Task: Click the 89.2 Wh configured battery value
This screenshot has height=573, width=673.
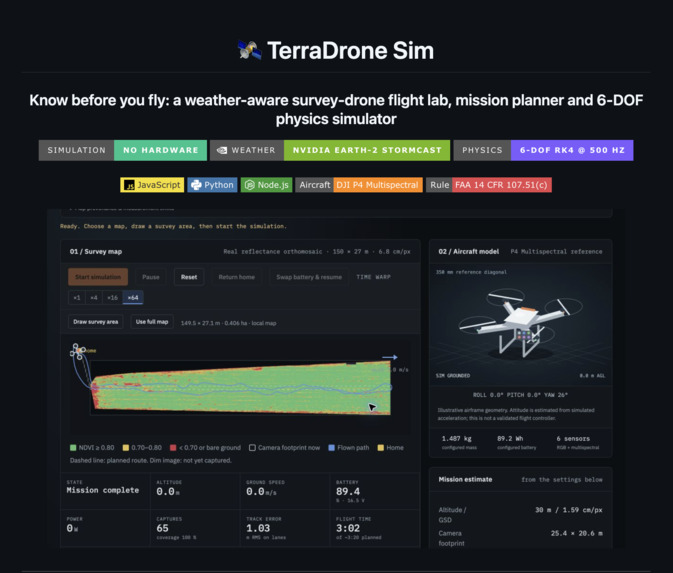Action: pos(510,439)
